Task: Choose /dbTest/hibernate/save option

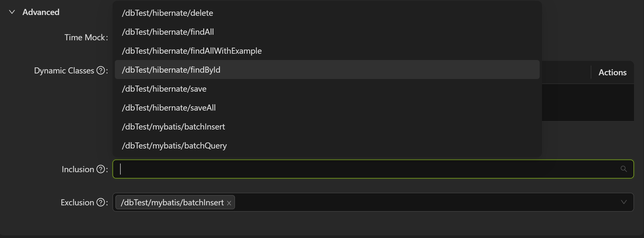Action: pos(327,89)
